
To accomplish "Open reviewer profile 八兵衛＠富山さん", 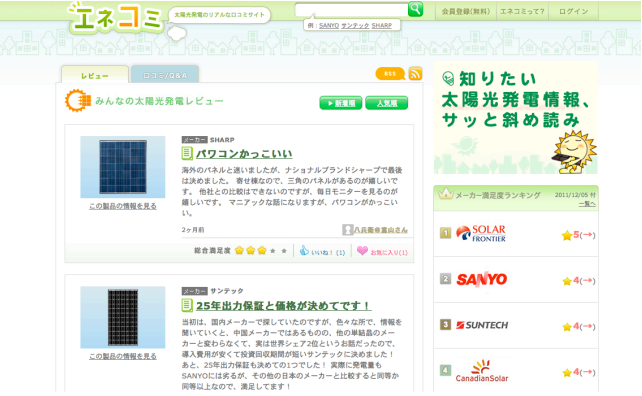I will click(x=381, y=230).
